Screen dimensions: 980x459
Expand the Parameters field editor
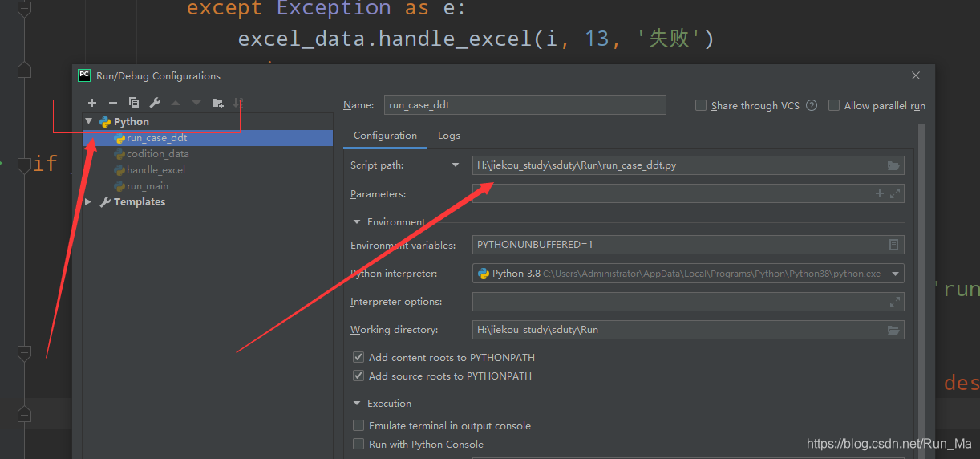click(x=895, y=193)
